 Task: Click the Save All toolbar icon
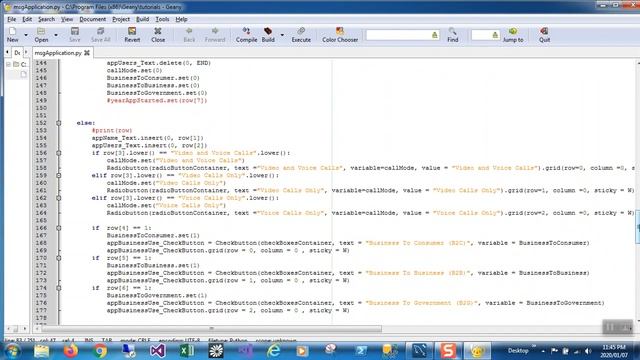100,35
